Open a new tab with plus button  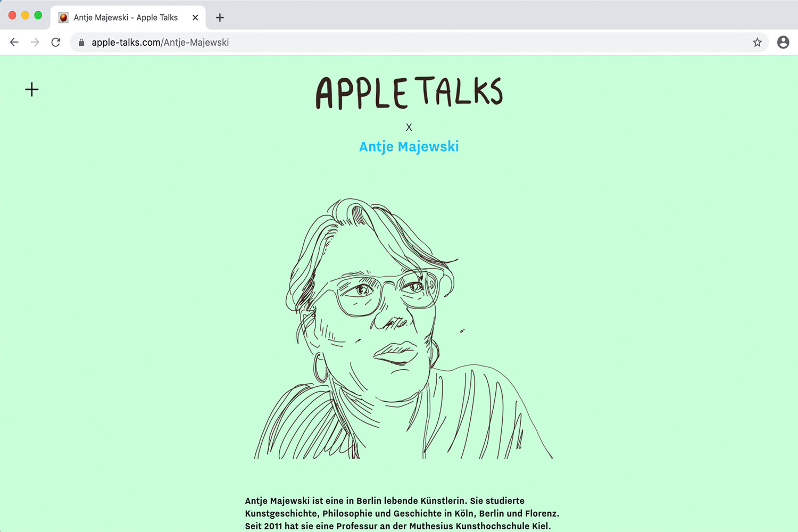pos(220,18)
